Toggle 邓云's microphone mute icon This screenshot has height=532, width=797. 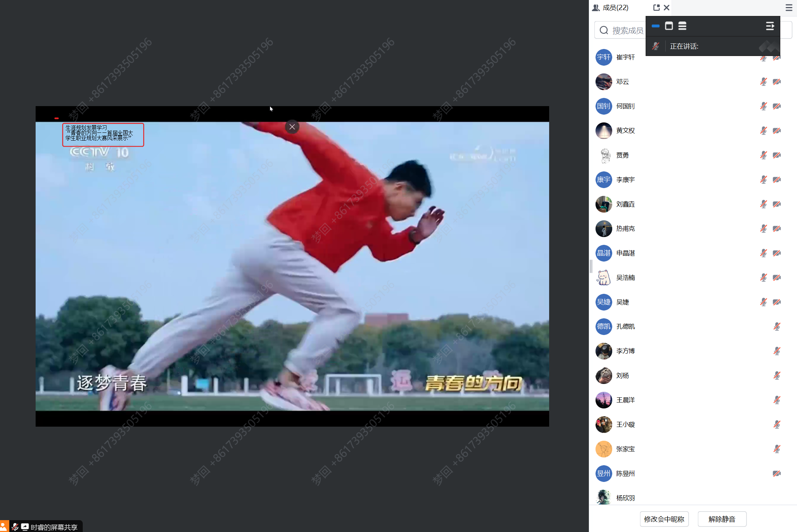point(763,82)
